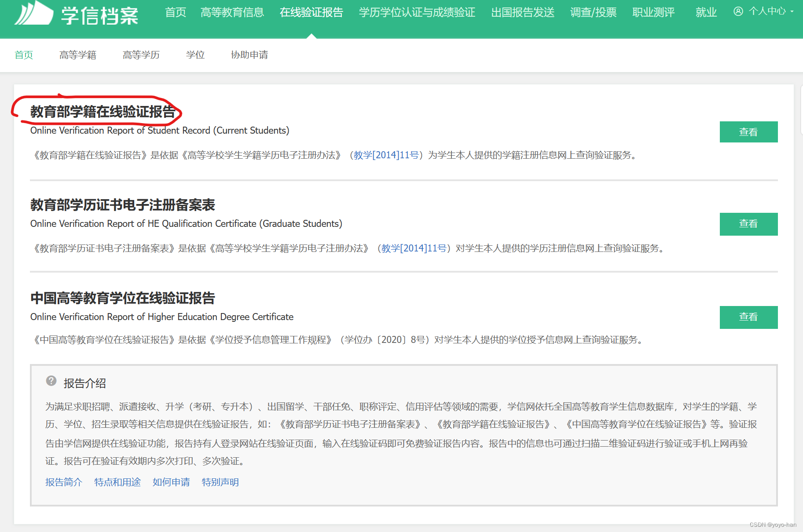The height and width of the screenshot is (532, 803).
Task: Click the 报告介绍 section title
Action: (x=85, y=383)
